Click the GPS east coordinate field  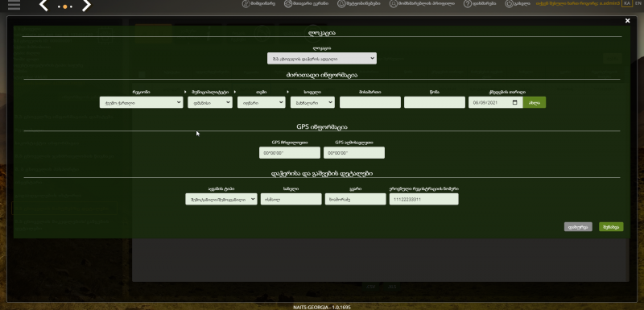pyautogui.click(x=354, y=153)
